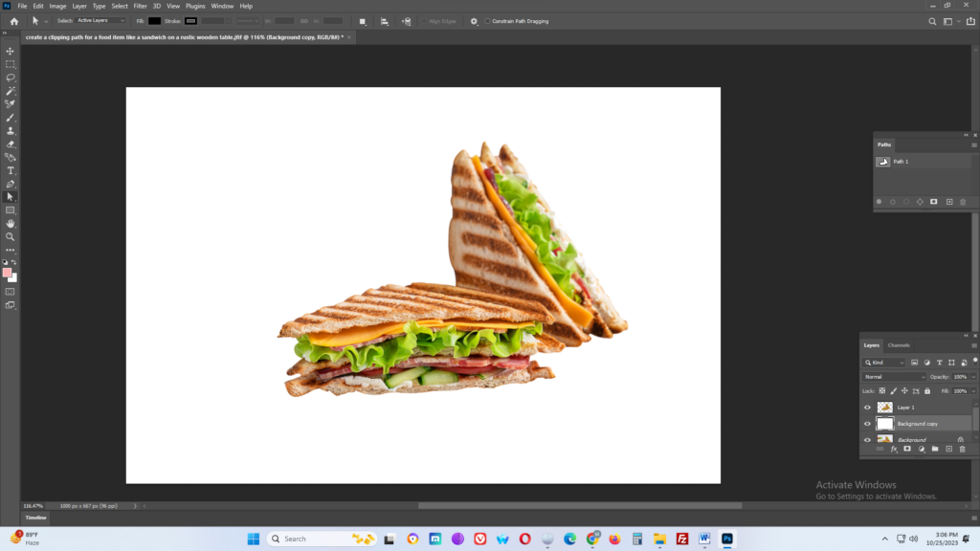Image resolution: width=980 pixels, height=551 pixels.
Task: Select the Zoom tool
Action: pyautogui.click(x=10, y=237)
